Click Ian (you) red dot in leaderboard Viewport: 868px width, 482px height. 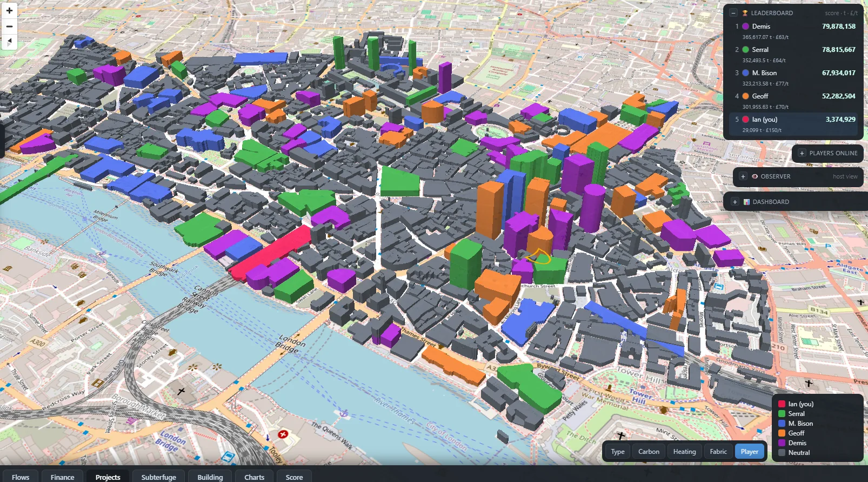pos(745,120)
